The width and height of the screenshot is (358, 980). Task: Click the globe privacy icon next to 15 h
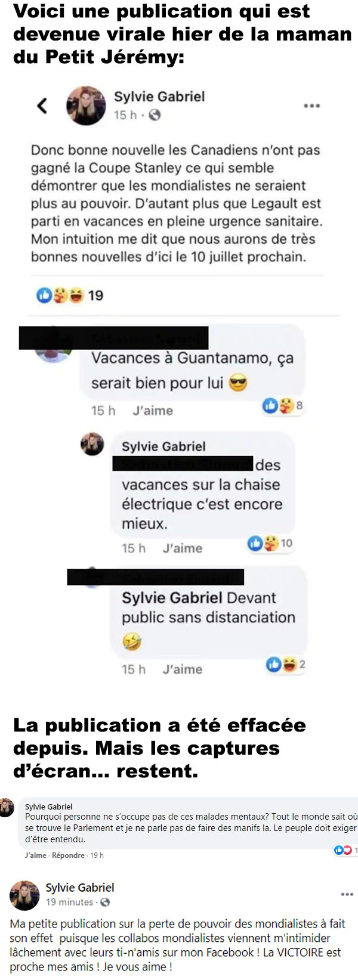pyautogui.click(x=155, y=115)
